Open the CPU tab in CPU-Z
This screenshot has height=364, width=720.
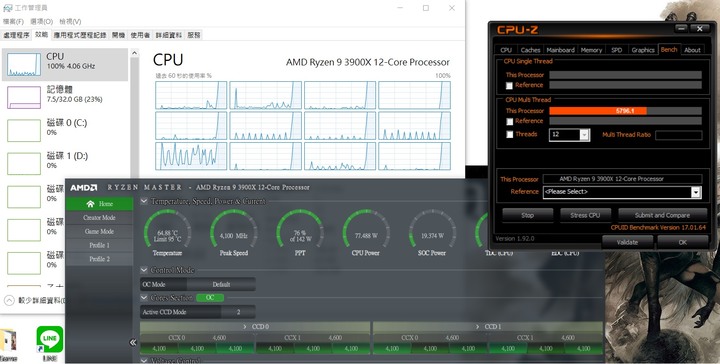506,50
